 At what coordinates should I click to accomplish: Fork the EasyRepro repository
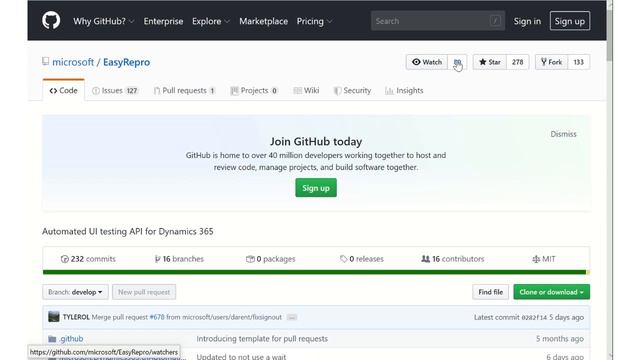pos(551,62)
